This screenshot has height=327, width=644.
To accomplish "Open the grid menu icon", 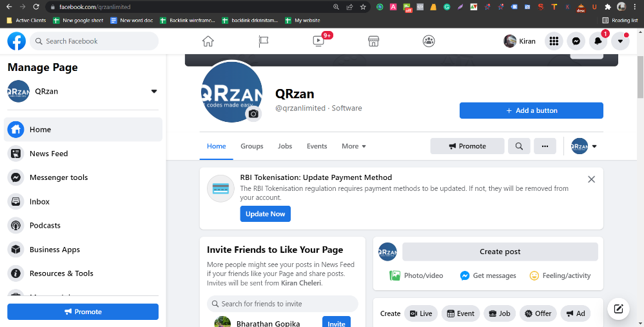I will pyautogui.click(x=554, y=41).
